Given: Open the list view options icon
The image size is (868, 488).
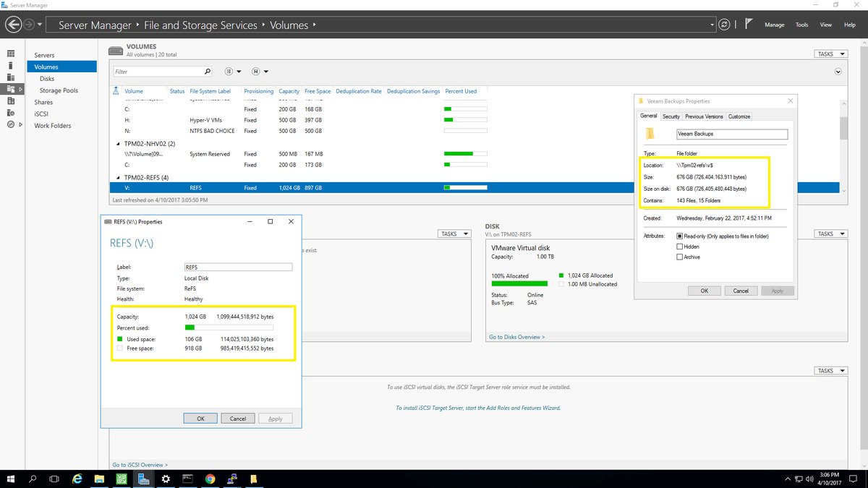Looking at the screenshot, I should (229, 72).
